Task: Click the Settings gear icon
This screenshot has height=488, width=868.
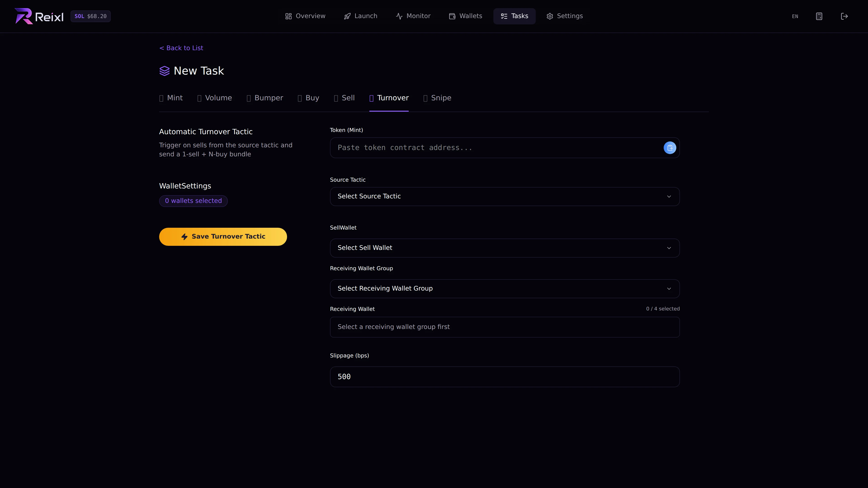Action: (x=550, y=16)
